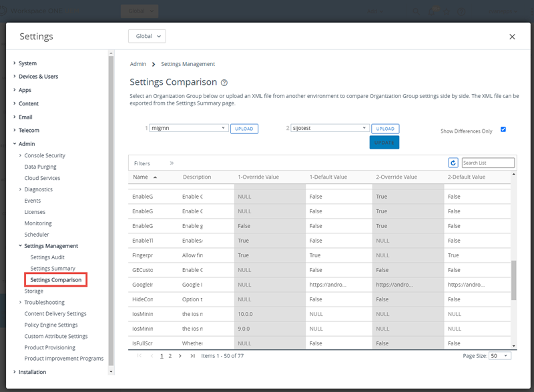The height and width of the screenshot is (392, 534).
Task: Expand the Content section
Action: point(14,103)
